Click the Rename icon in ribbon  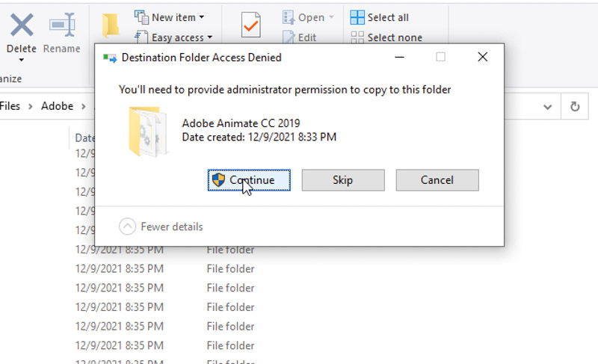click(61, 25)
